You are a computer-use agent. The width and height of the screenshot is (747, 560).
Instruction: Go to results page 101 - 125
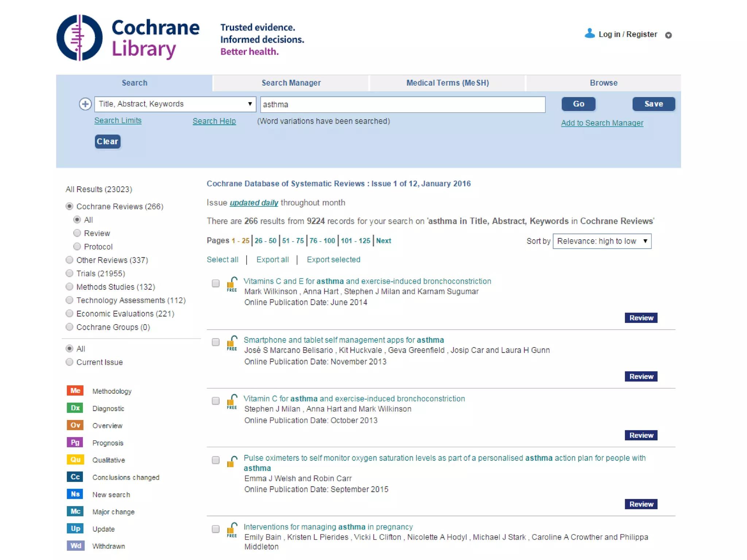(x=356, y=241)
